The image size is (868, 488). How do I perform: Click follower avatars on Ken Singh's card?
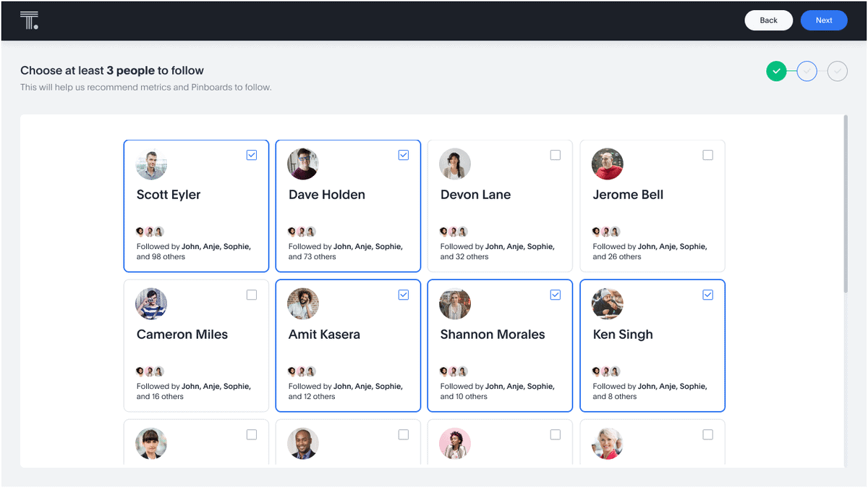click(x=607, y=371)
